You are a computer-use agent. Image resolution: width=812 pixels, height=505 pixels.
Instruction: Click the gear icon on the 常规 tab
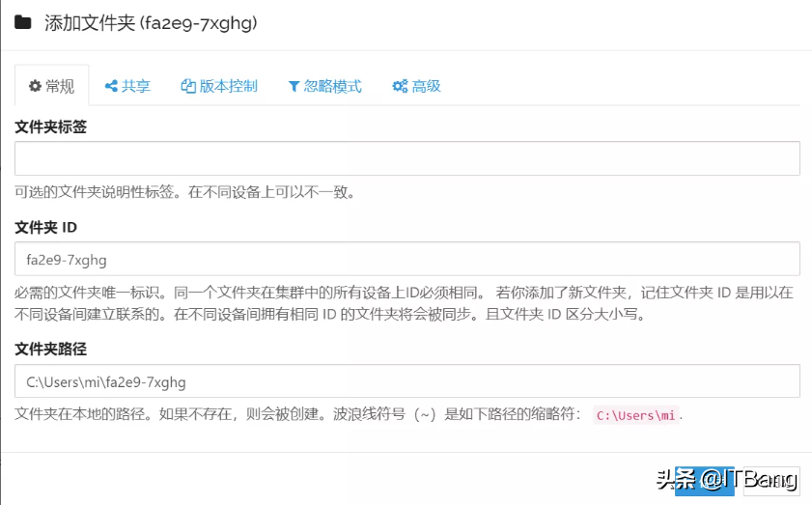click(x=35, y=86)
